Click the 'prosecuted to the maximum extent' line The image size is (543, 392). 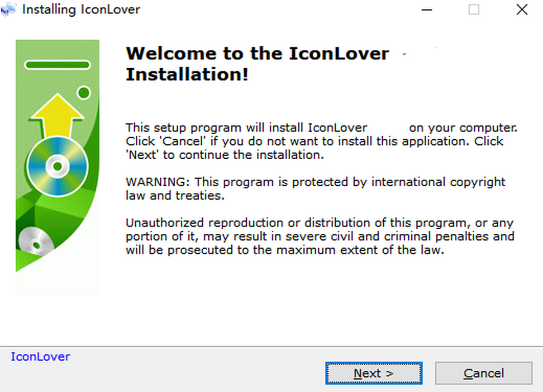coord(285,250)
